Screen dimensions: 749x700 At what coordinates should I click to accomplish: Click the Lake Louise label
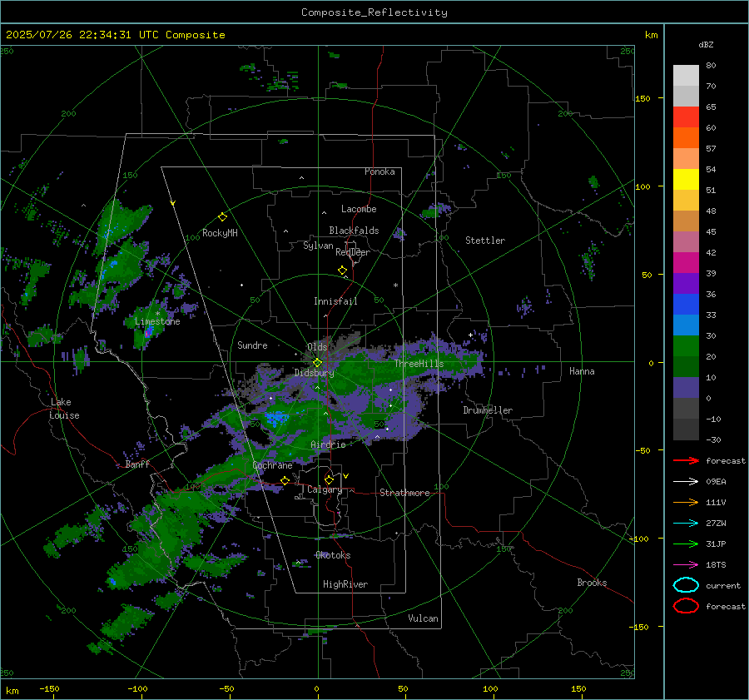click(64, 409)
